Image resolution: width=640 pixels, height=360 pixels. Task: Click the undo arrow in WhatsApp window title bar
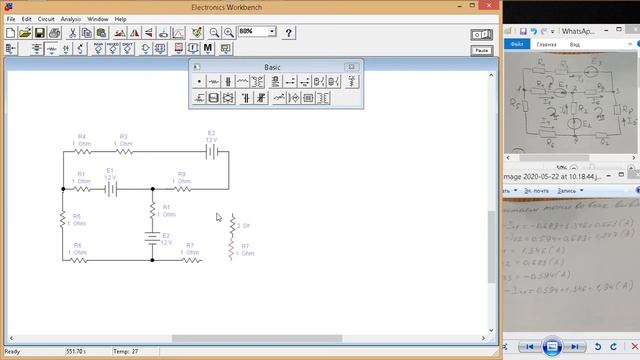tap(533, 31)
